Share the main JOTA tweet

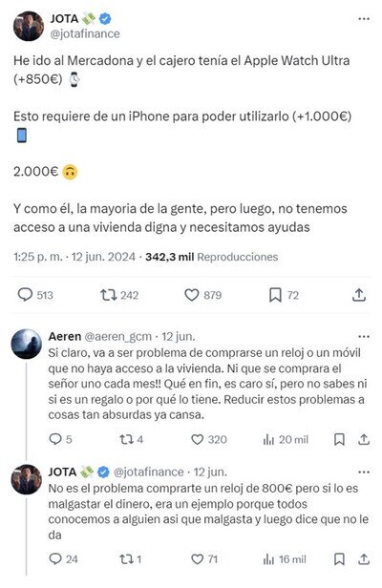(x=359, y=295)
